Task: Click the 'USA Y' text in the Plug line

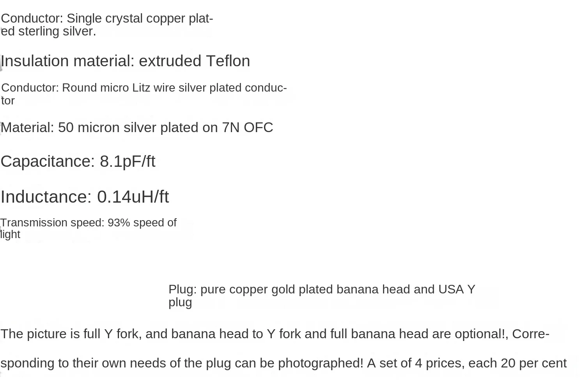Action: click(457, 289)
